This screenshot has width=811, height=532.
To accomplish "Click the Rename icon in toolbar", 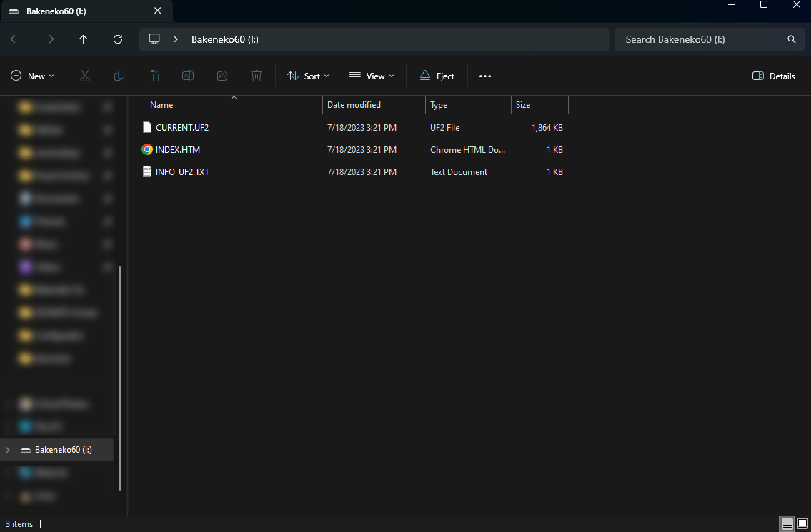I will [188, 76].
